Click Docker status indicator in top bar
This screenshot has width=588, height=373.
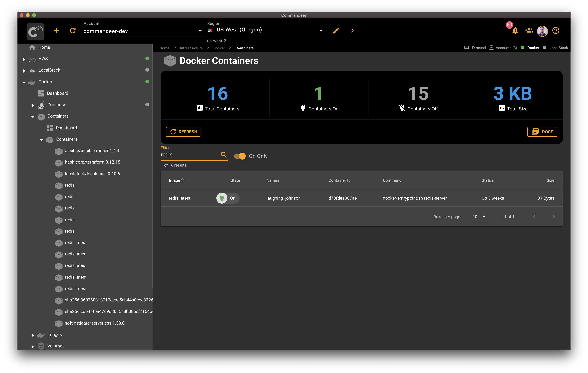530,48
